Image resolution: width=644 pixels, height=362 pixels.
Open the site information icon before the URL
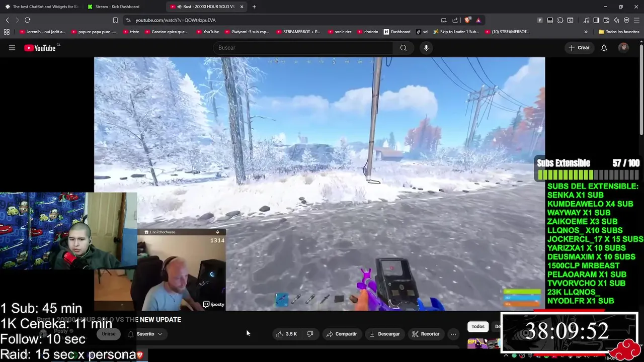point(128,20)
